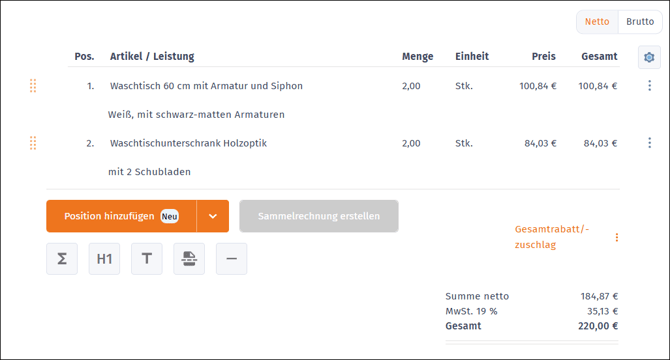This screenshot has width=670, height=360.
Task: Click Preis column header
Action: coord(544,56)
